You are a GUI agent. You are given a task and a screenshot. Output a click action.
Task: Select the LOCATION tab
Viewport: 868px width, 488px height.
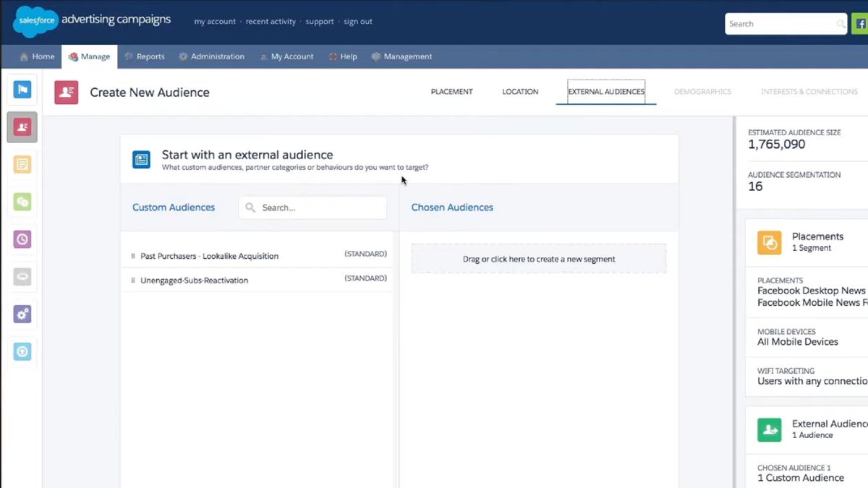(519, 92)
